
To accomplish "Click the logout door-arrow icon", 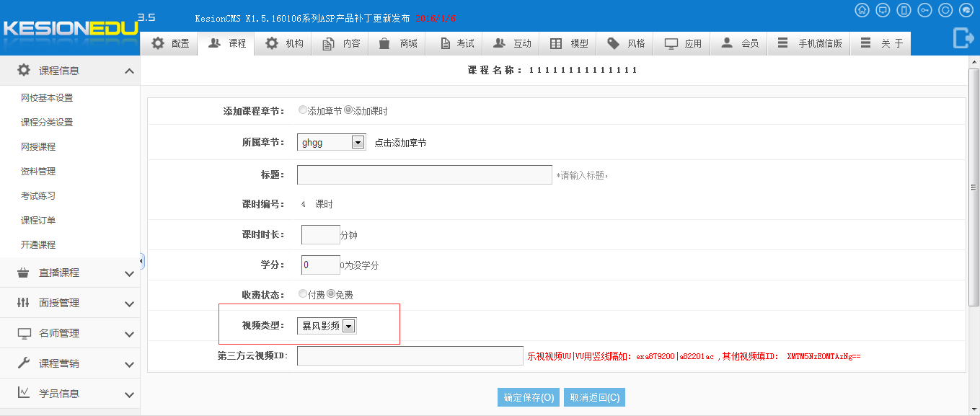I will (963, 37).
